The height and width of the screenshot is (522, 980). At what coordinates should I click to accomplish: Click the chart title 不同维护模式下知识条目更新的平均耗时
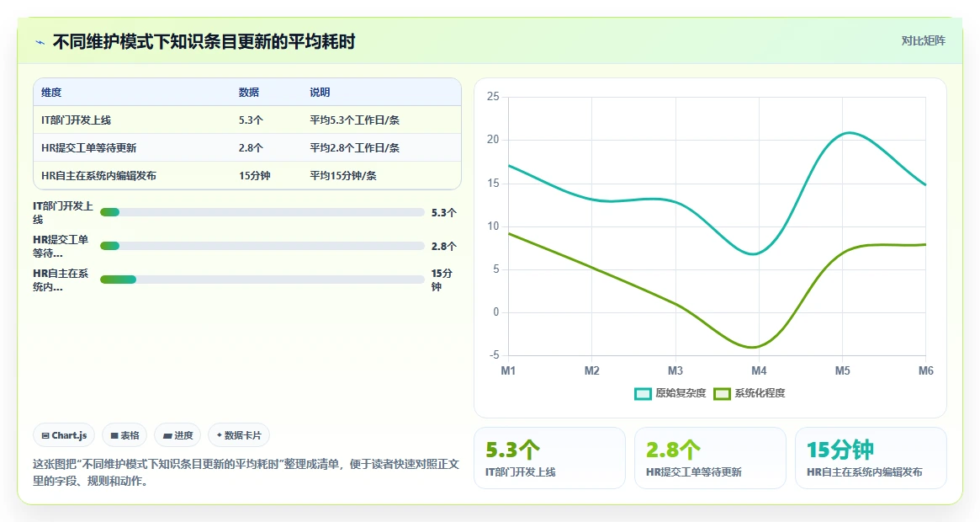click(204, 42)
